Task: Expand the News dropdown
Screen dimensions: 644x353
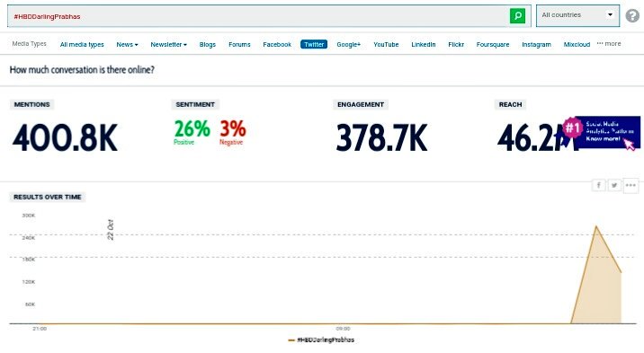Action: pyautogui.click(x=127, y=44)
